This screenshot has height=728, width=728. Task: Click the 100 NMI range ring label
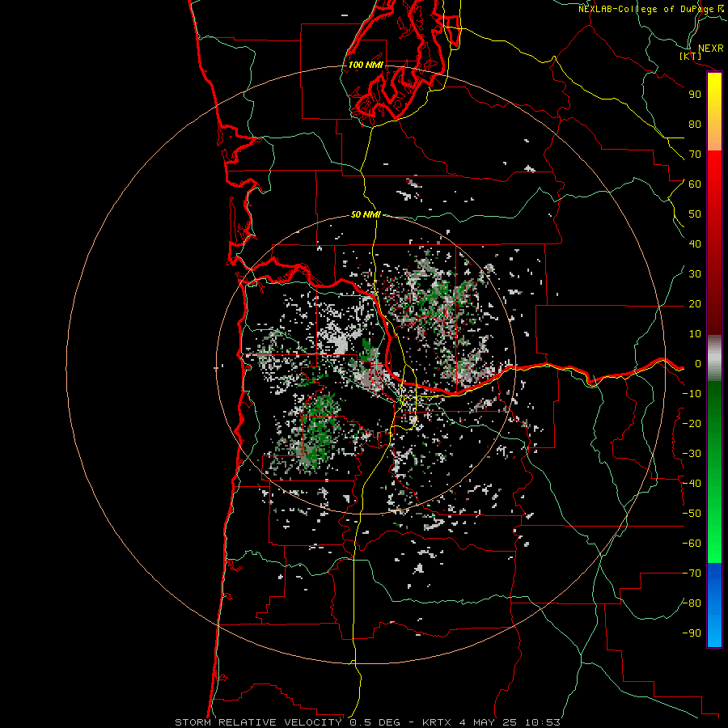[x=366, y=65]
